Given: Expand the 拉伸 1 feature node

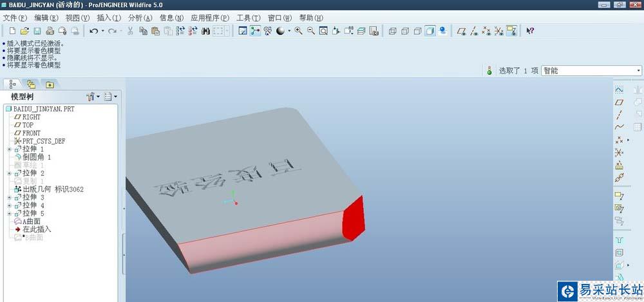Looking at the screenshot, I should click(9, 149).
